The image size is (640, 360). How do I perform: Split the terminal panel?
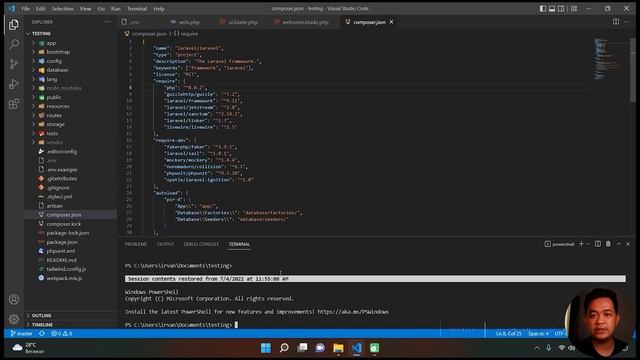(598, 244)
